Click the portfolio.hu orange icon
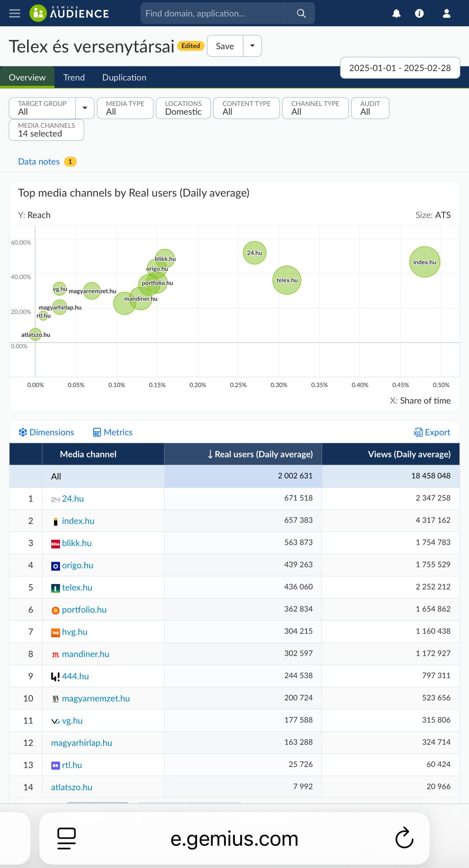The image size is (469, 868). [55, 610]
